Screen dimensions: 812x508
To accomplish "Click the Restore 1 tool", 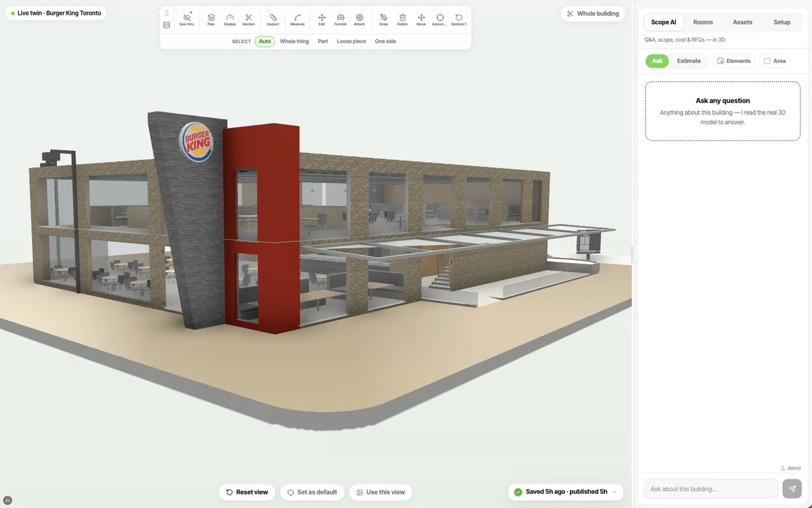I will click(x=459, y=19).
